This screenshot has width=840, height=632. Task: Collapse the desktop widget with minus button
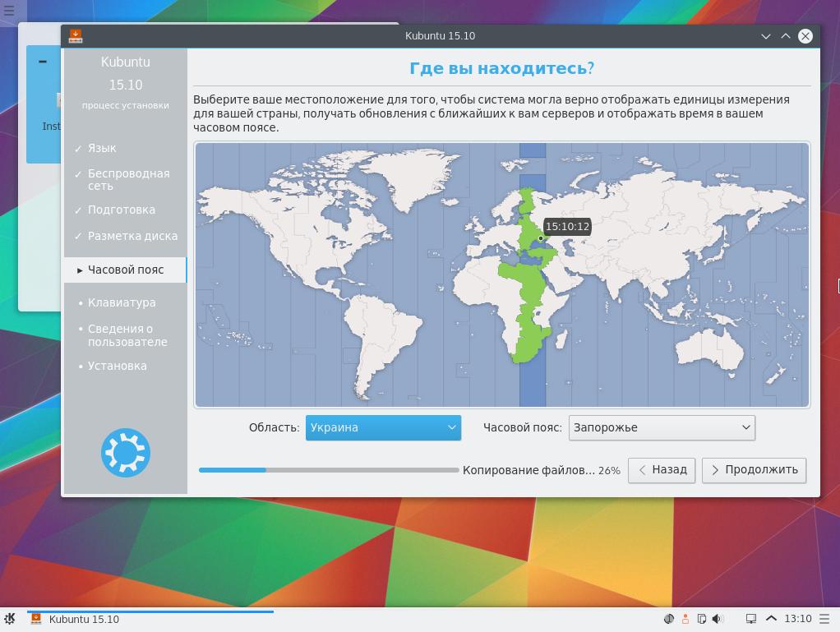(43, 62)
